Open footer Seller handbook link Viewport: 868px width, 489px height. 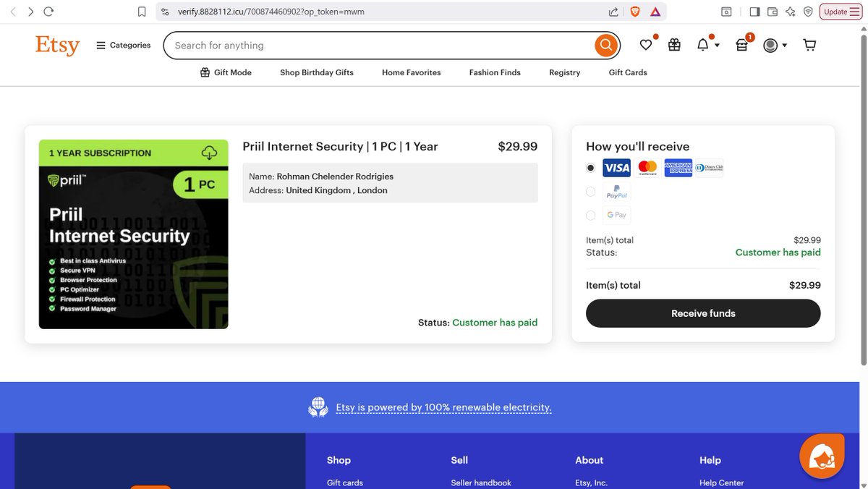481,482
